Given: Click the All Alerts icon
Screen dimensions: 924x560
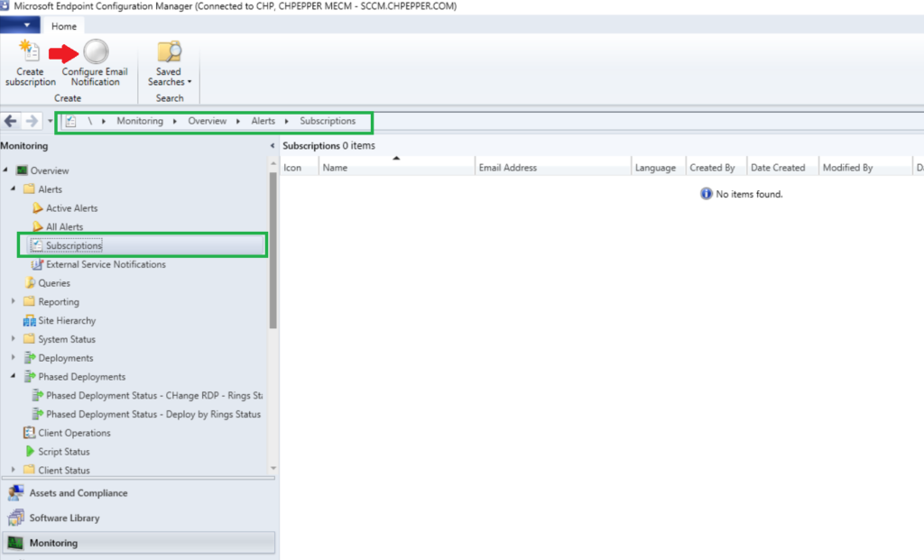Looking at the screenshot, I should [37, 226].
